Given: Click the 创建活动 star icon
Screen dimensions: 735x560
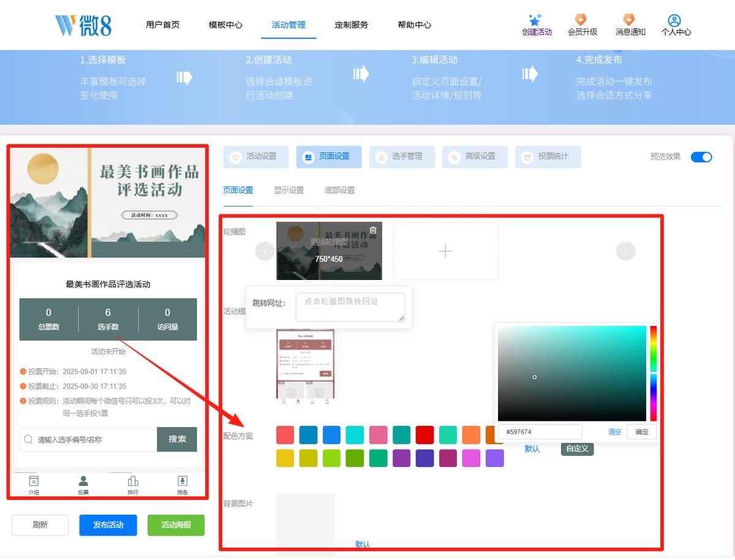Looking at the screenshot, I should [536, 20].
